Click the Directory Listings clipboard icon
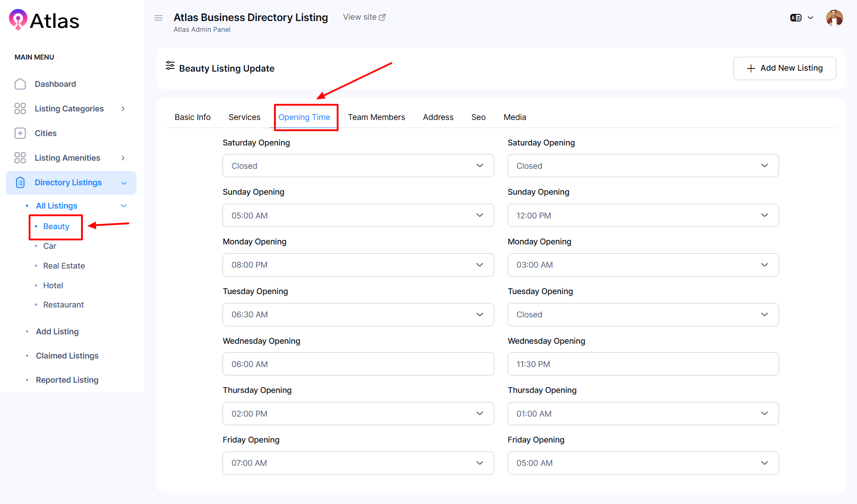857x504 pixels. [20, 183]
